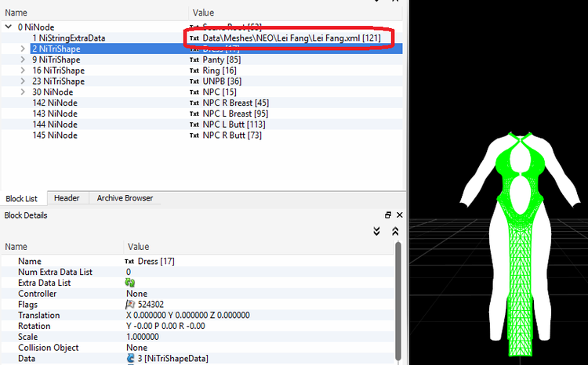Screen dimensions: 588x365
Task: Click the Txt icon beside Ring [16]
Action: 194,70
